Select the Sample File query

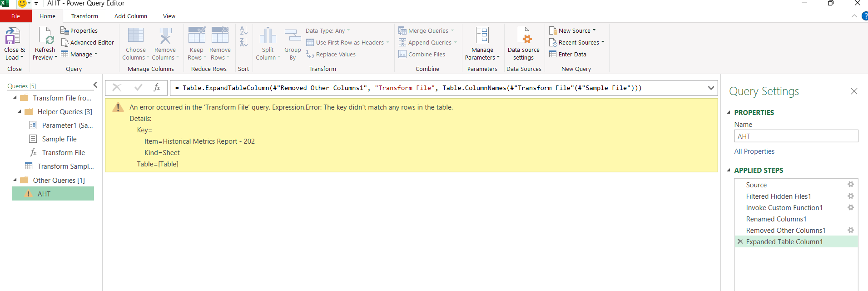point(60,139)
